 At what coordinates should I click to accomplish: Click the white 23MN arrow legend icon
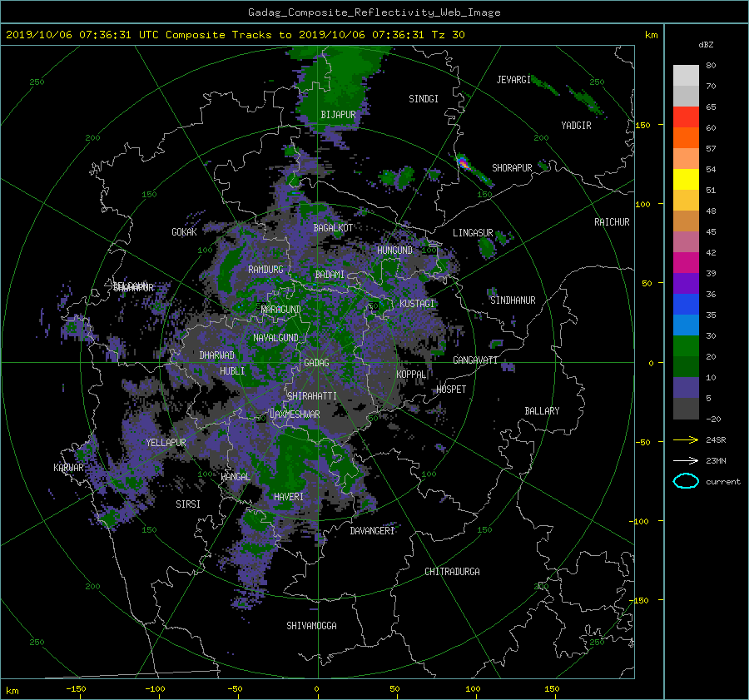pos(686,460)
